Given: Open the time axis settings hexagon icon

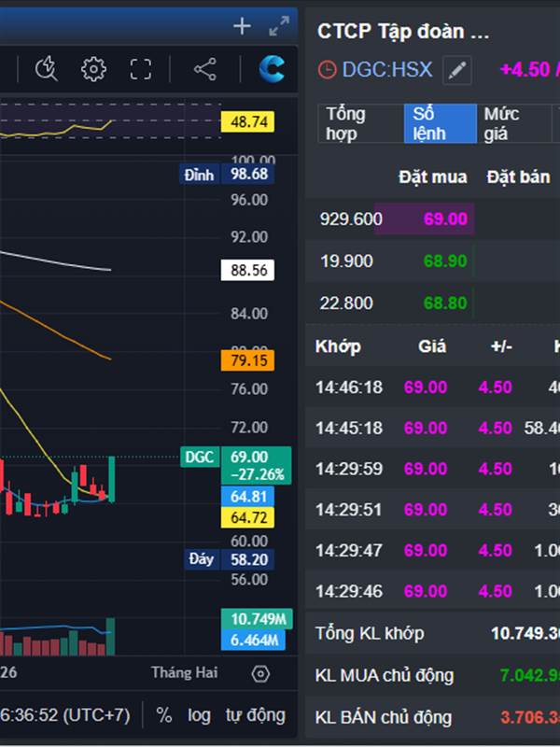Looking at the screenshot, I should (x=260, y=673).
